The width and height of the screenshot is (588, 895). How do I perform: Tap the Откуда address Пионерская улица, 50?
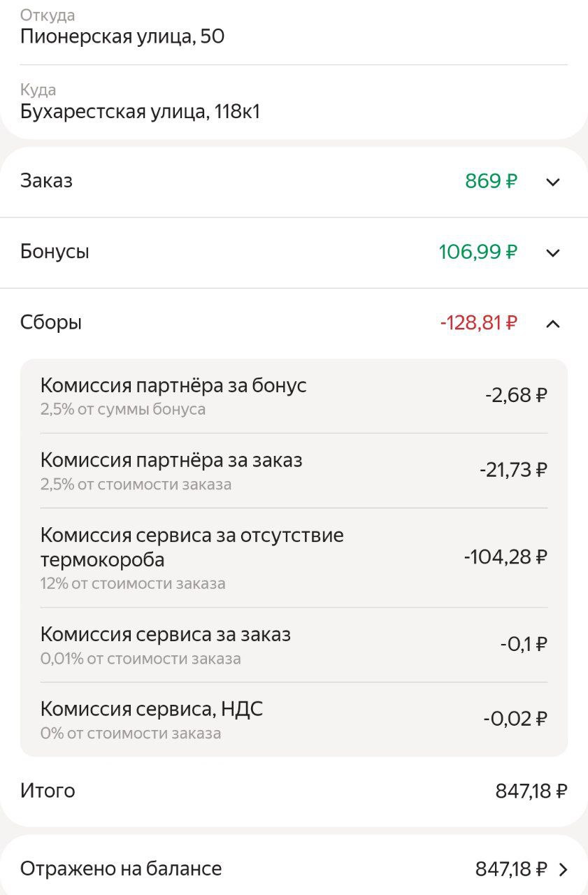coord(122,36)
